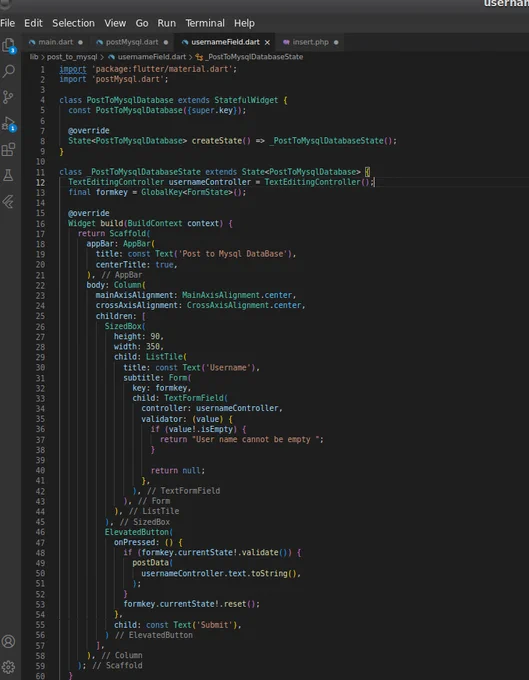The image size is (529, 680).
Task: Open the Help menu
Action: click(244, 23)
